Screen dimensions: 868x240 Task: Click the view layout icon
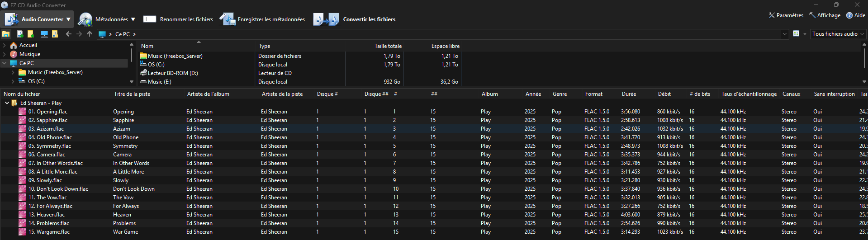point(796,34)
